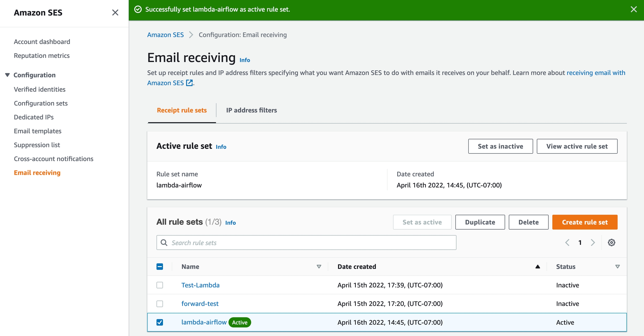The width and height of the screenshot is (644, 336).
Task: Sort by Date created ascending arrow
Action: (537, 267)
